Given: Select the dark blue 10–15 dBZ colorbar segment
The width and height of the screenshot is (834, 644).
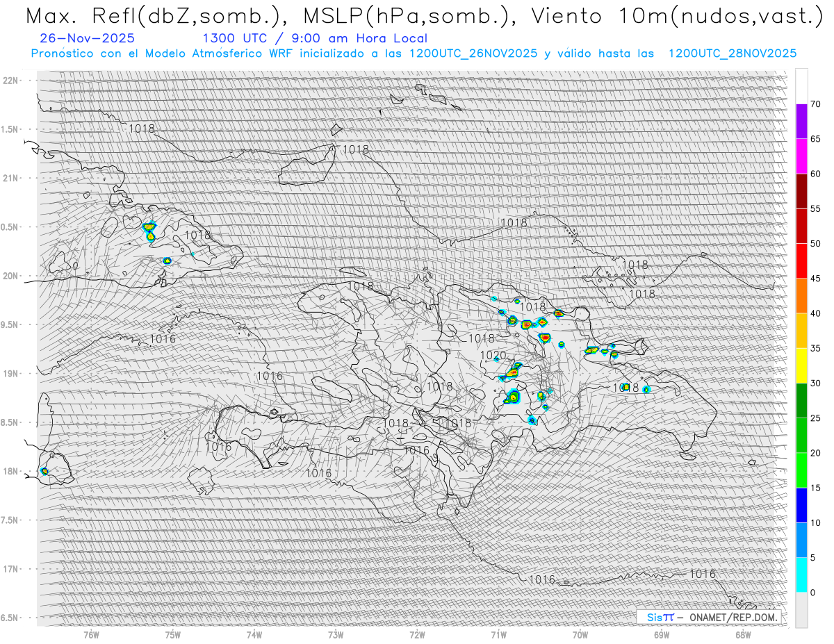Looking at the screenshot, I should pyautogui.click(x=801, y=505).
